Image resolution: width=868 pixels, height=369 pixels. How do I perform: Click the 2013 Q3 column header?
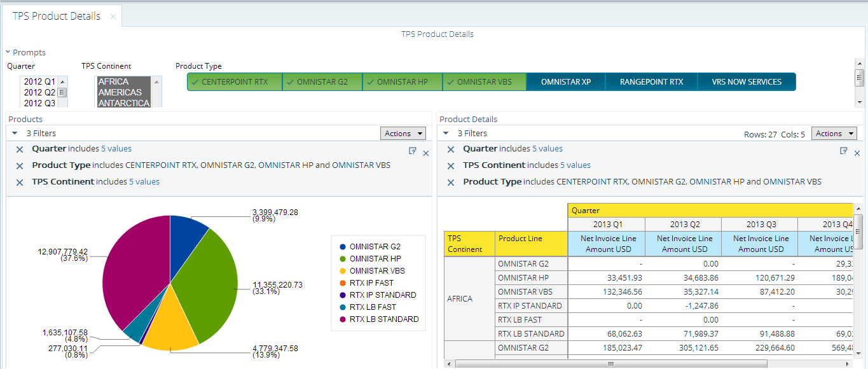(x=759, y=225)
